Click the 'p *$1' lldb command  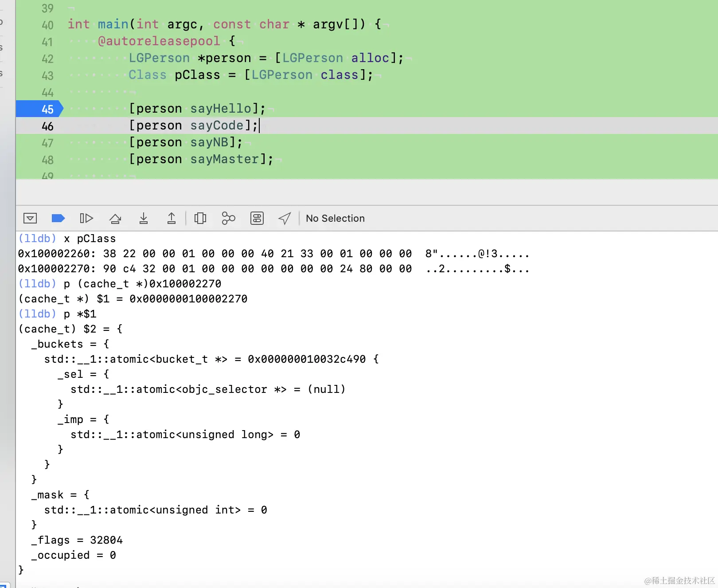[80, 314]
